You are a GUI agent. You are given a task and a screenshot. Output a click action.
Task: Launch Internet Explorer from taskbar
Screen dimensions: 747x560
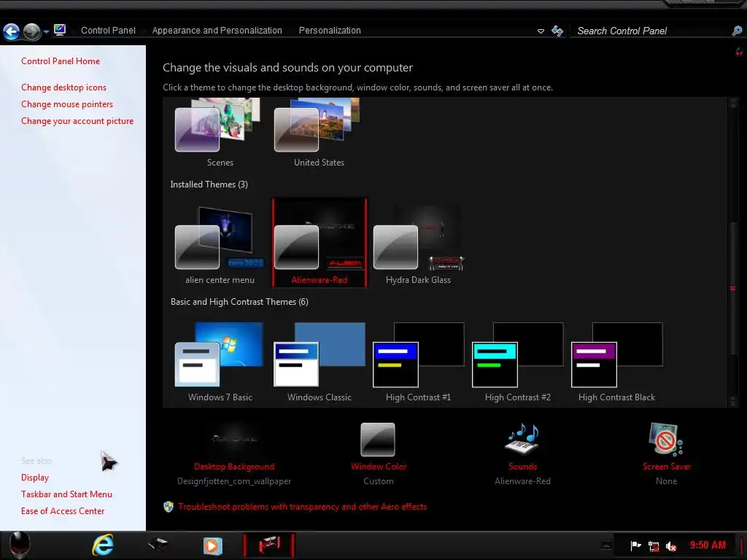coord(102,545)
